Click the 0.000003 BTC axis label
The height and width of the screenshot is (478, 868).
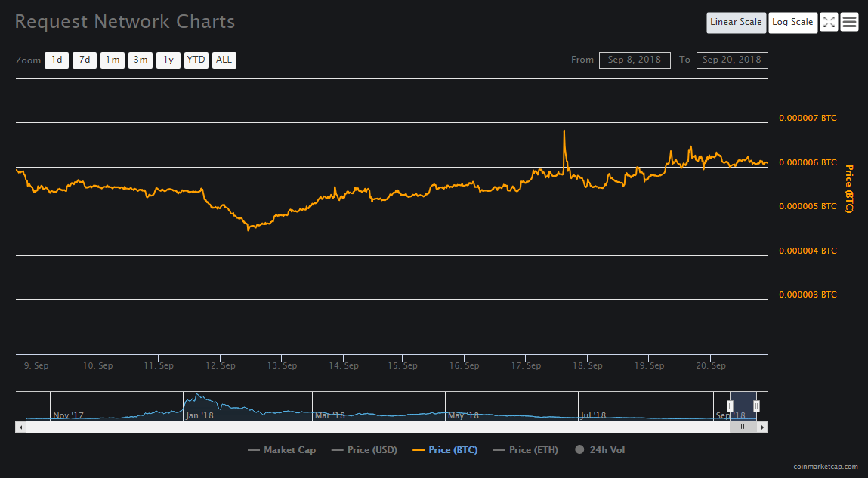point(808,295)
